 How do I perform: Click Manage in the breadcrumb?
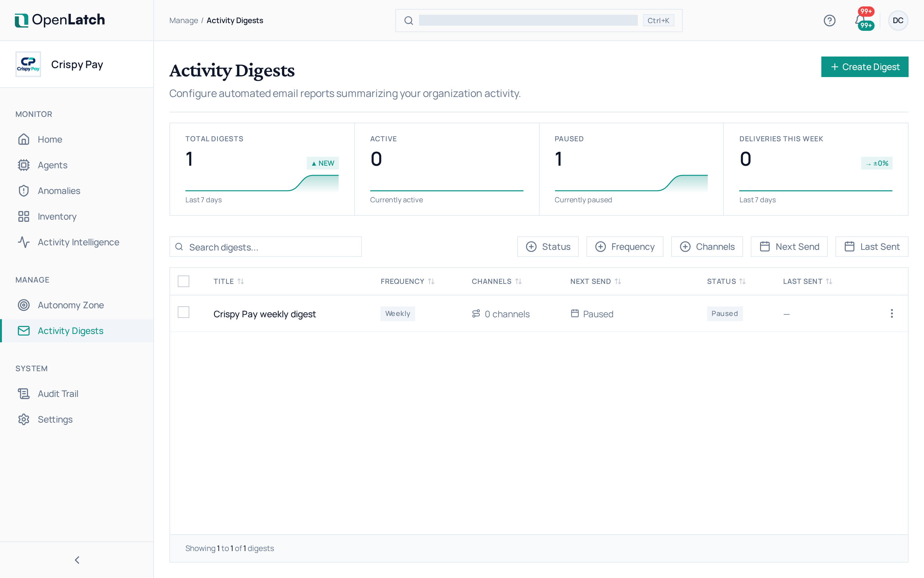tap(184, 20)
